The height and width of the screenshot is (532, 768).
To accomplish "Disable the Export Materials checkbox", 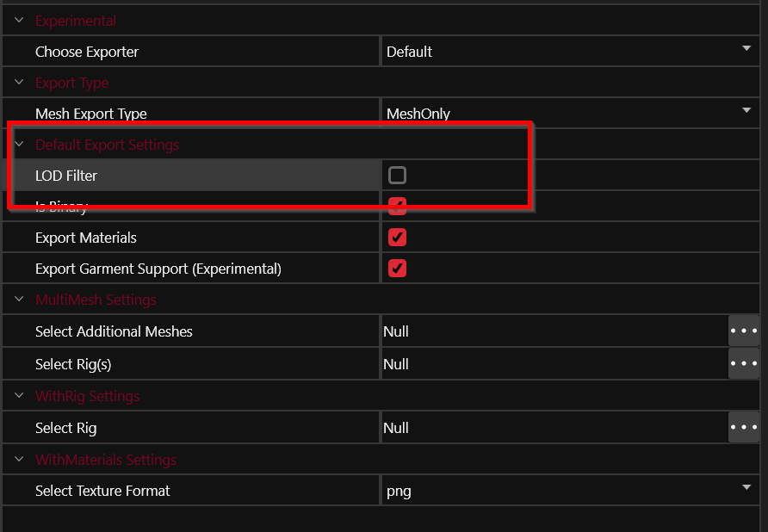I will (x=397, y=238).
